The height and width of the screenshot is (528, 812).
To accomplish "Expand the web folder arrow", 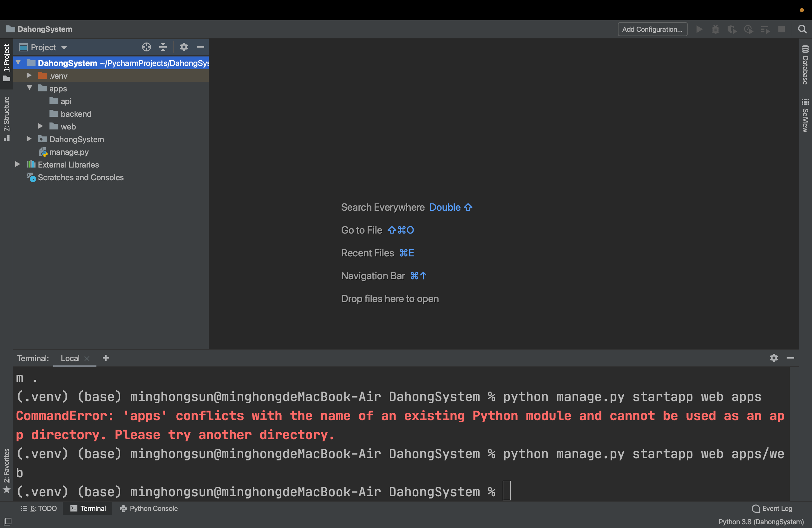I will point(41,126).
